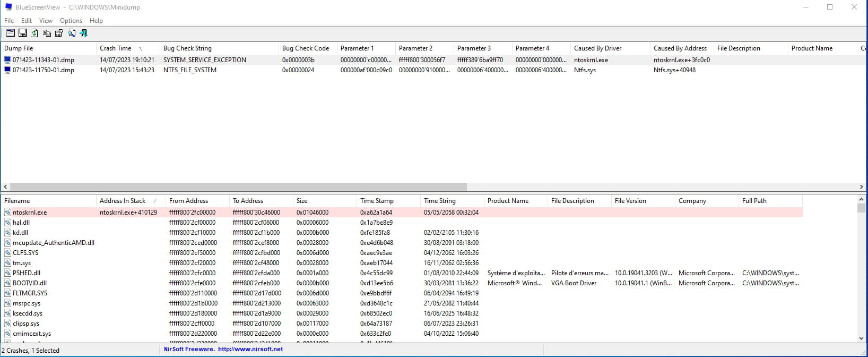The width and height of the screenshot is (868, 357).
Task: Open the Help menu
Action: [96, 21]
